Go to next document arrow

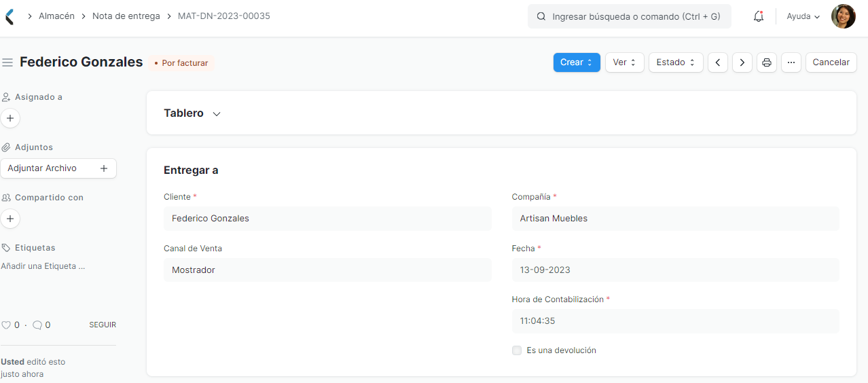click(x=742, y=62)
